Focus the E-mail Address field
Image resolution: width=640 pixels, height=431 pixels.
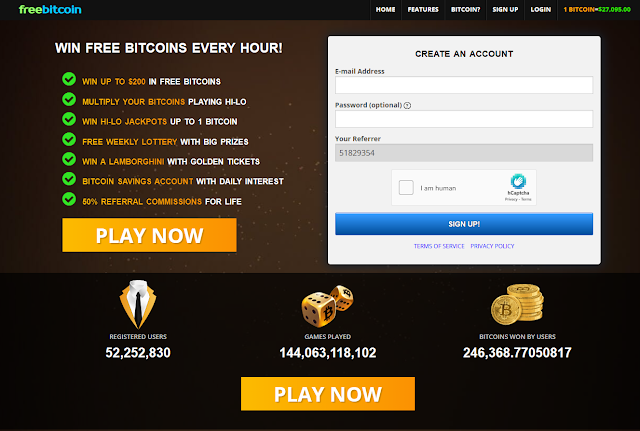pyautogui.click(x=464, y=85)
